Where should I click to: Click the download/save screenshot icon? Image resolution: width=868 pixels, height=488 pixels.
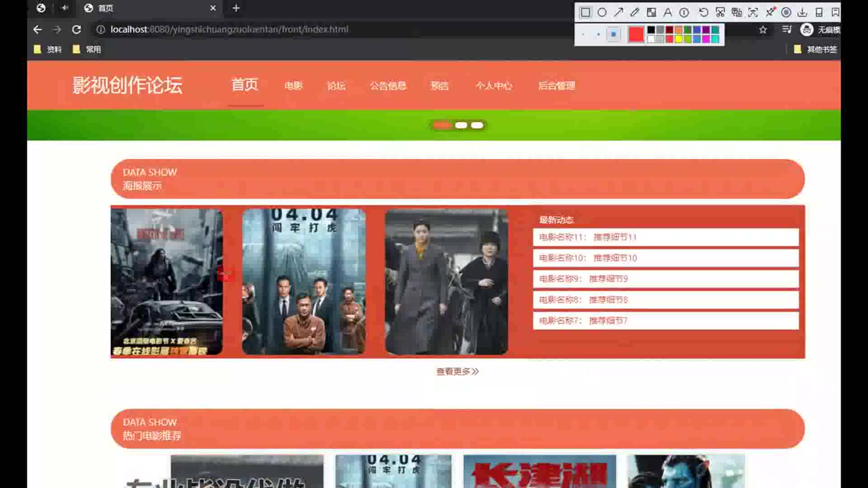click(x=802, y=12)
